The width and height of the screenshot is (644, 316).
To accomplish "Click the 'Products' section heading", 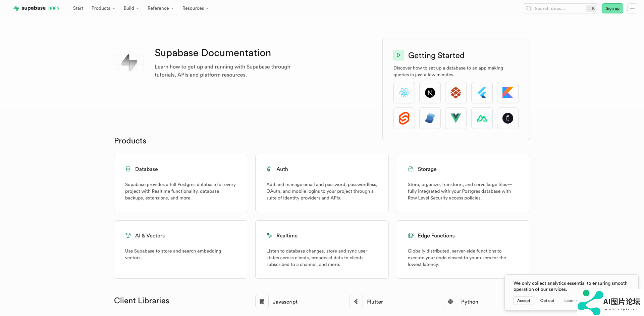I will [130, 141].
